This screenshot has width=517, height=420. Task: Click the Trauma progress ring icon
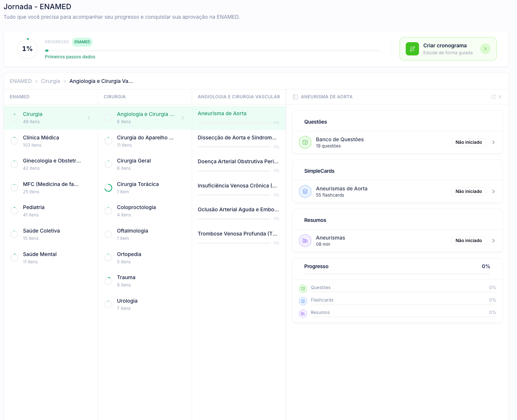[108, 281]
